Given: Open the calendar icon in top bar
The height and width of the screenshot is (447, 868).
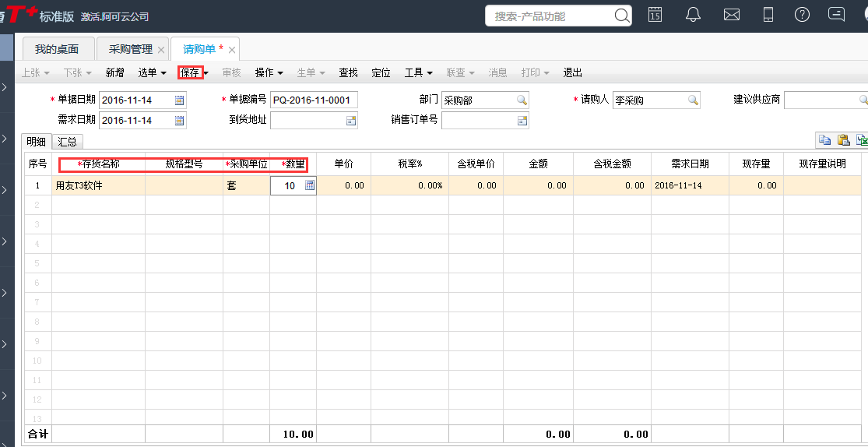Looking at the screenshot, I should (x=655, y=15).
